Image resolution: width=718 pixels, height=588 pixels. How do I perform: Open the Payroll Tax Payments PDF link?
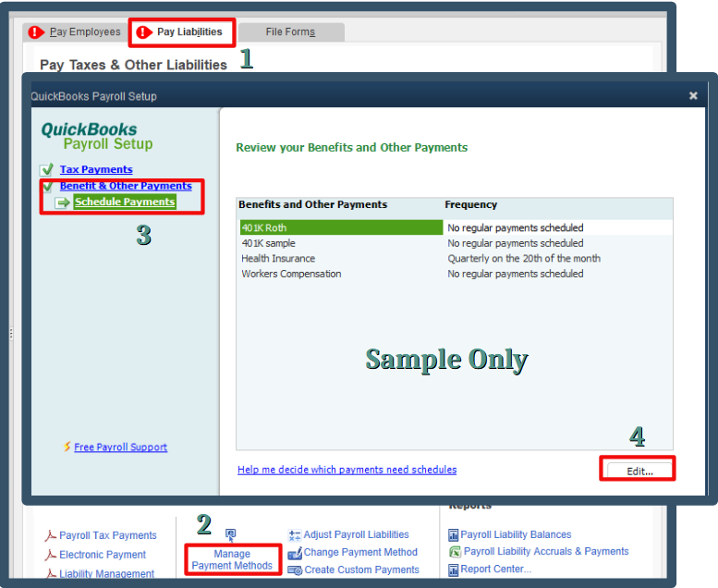[107, 535]
